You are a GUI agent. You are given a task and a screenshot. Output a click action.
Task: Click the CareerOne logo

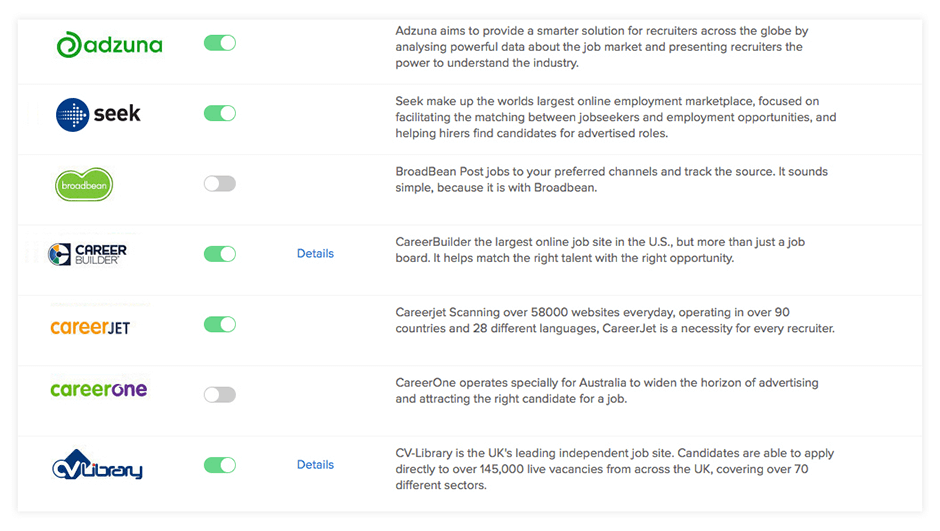click(98, 390)
